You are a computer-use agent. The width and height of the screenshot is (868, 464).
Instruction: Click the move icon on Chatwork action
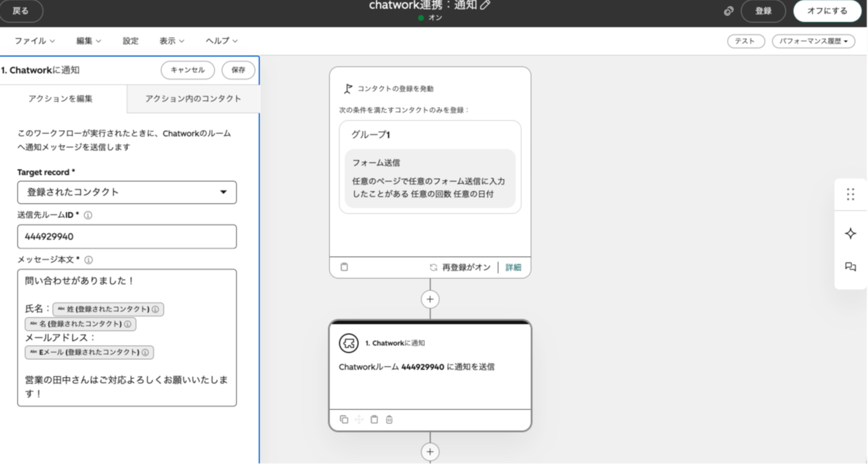point(359,420)
